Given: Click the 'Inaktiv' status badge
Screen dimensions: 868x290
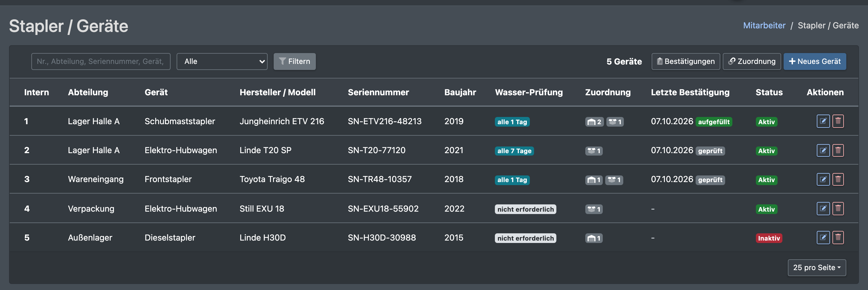Looking at the screenshot, I should click(x=769, y=238).
